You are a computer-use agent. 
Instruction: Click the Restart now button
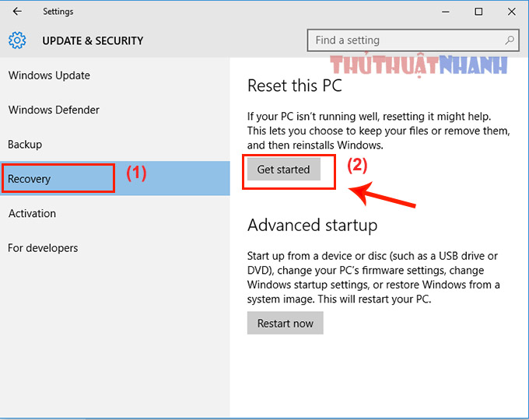coord(285,324)
